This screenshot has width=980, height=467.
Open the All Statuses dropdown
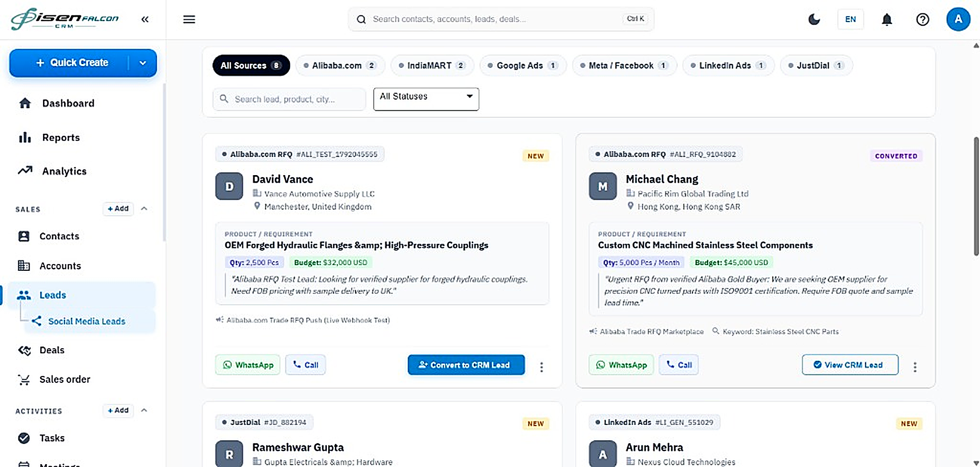426,99
